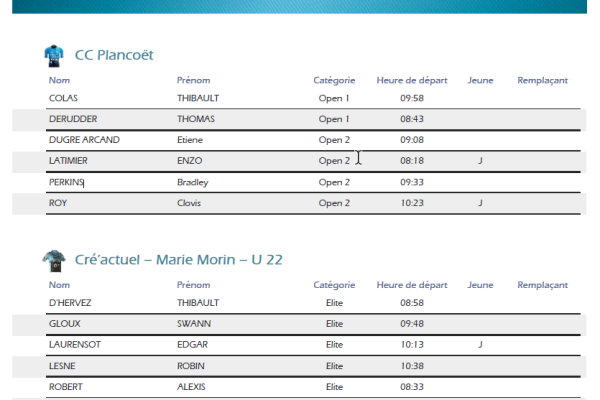The height and width of the screenshot is (400, 600).
Task: Click the first name SWANN
Action: [x=194, y=324]
